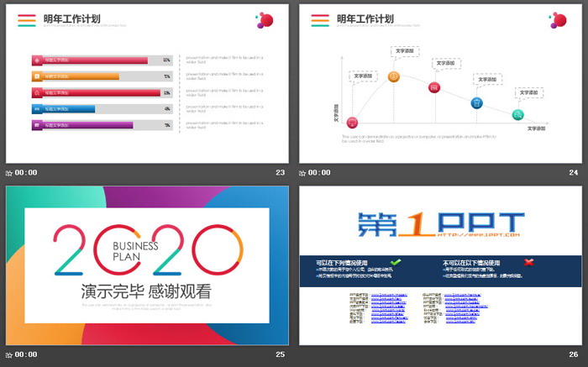The height and width of the screenshot is (367, 588).
Task: Click slide number 25 label
Action: coord(280,354)
